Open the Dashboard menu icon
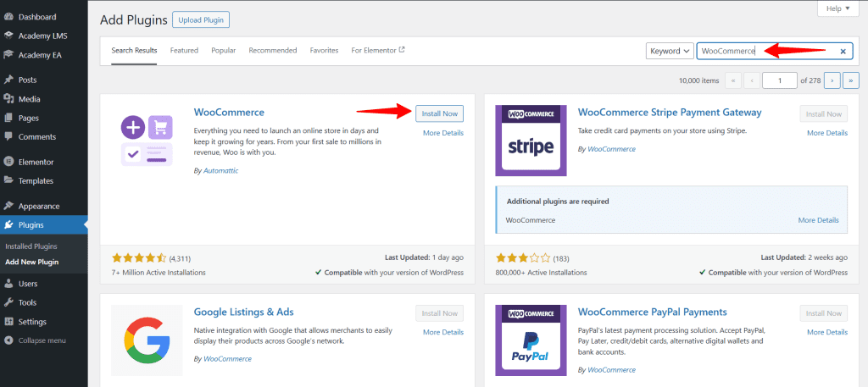The height and width of the screenshot is (387, 868). tap(8, 17)
